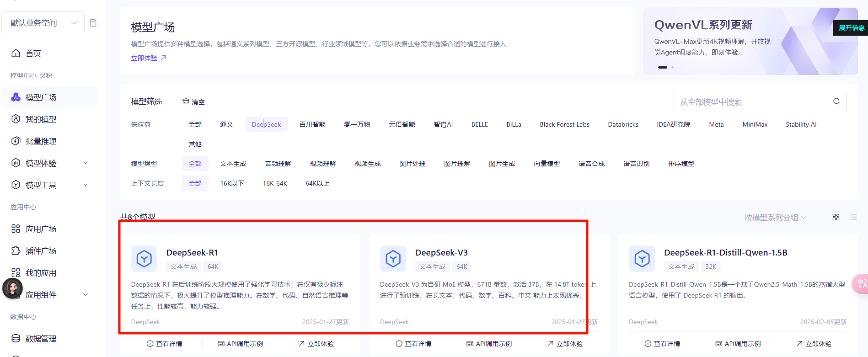This screenshot has height=357, width=868.
Task: Click the translate floating icon at right edge
Action: (x=861, y=284)
